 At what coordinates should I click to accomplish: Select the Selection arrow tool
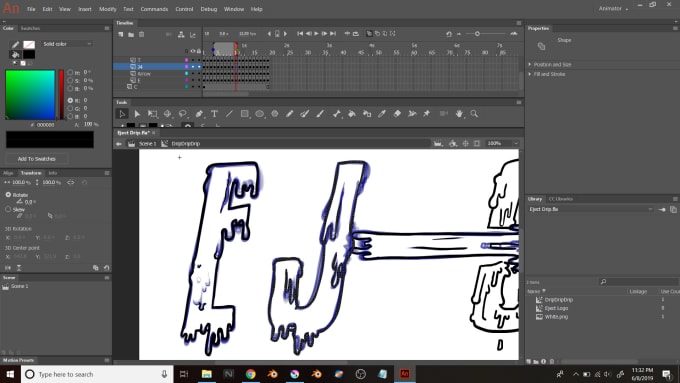(x=122, y=114)
